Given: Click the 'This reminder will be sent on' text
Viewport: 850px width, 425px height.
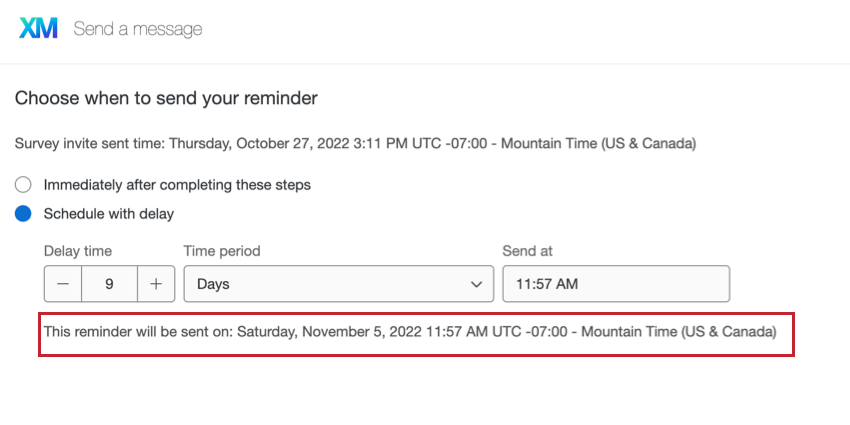Looking at the screenshot, I should (x=139, y=331).
